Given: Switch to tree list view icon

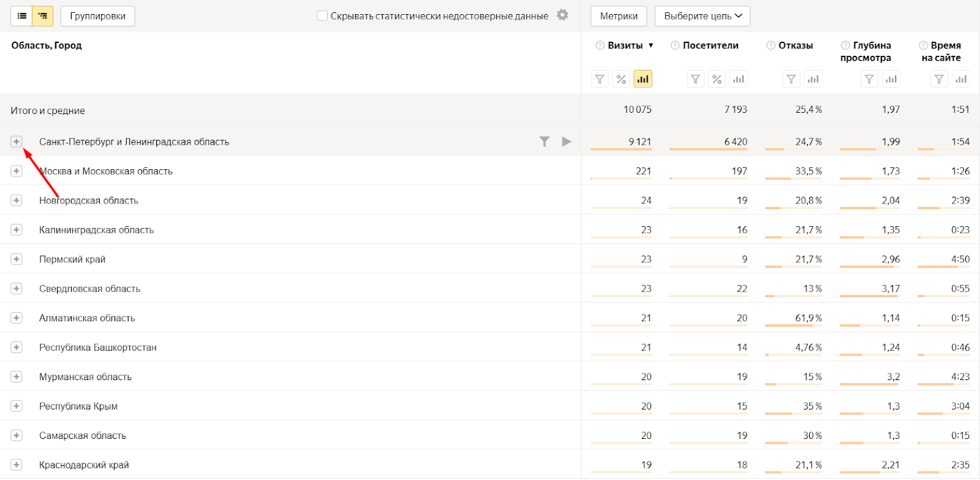Looking at the screenshot, I should (42, 16).
